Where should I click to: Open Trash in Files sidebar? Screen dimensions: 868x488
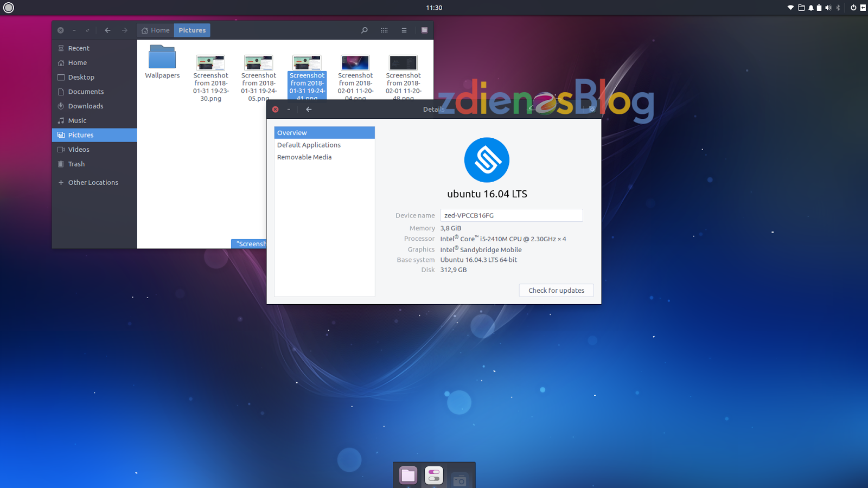[x=94, y=164]
